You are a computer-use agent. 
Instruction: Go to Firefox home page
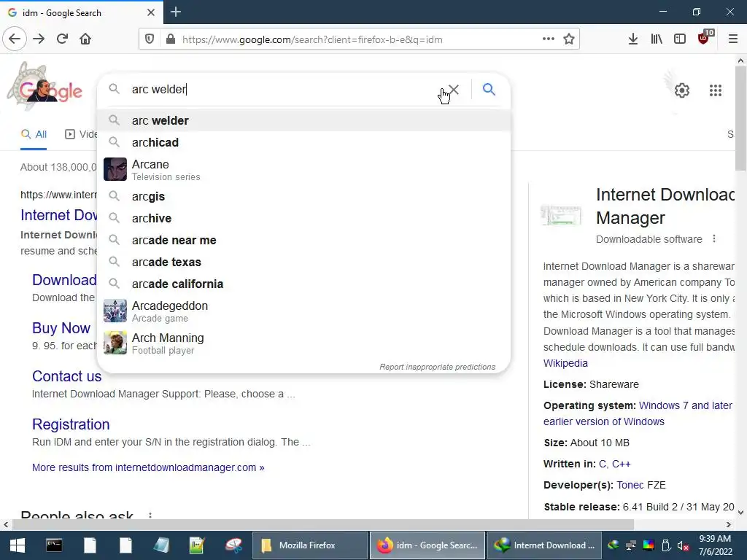86,39
